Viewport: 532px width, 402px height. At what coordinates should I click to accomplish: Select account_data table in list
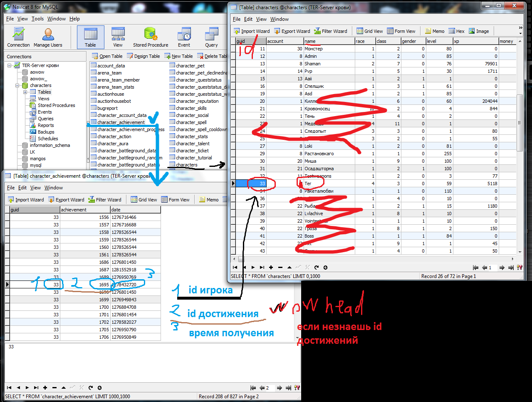(x=111, y=66)
